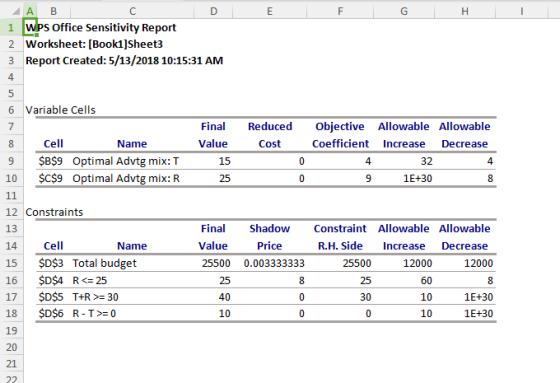Select row 4 header

point(11,77)
